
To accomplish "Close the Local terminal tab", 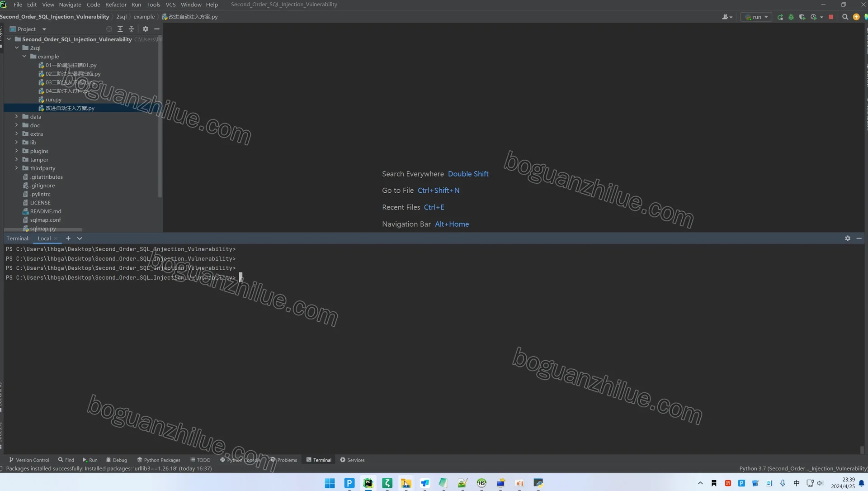I will [56, 238].
